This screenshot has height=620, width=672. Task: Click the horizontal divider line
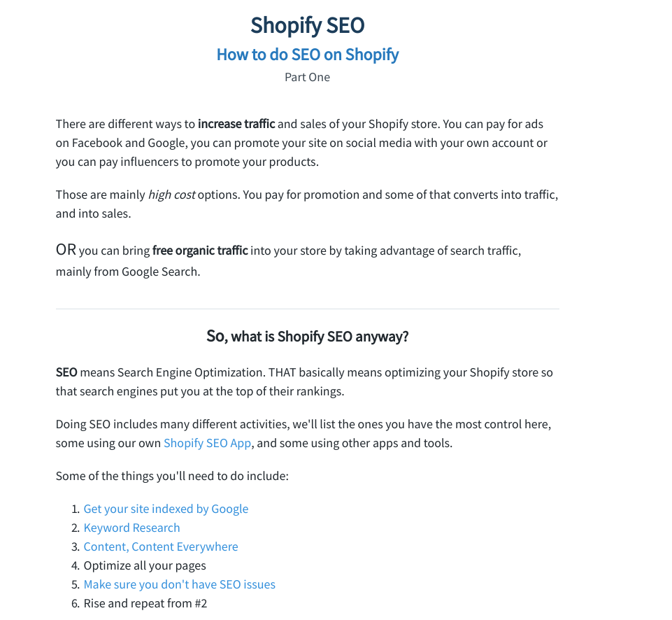(x=307, y=309)
